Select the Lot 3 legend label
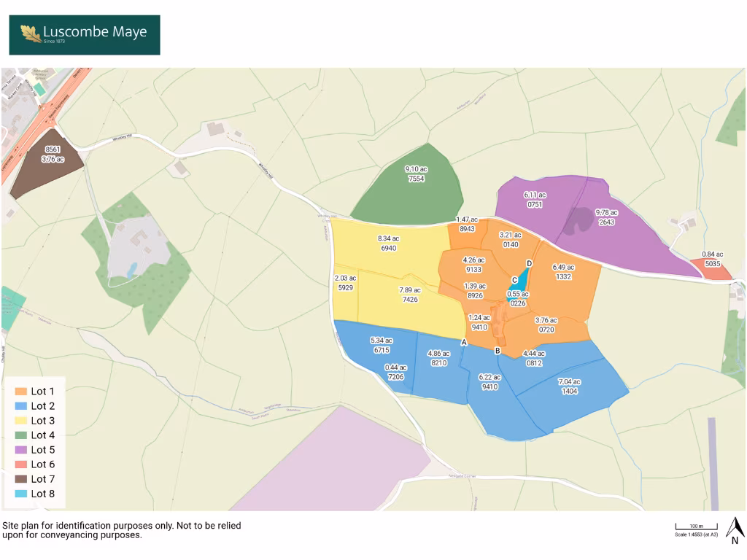 pos(43,421)
